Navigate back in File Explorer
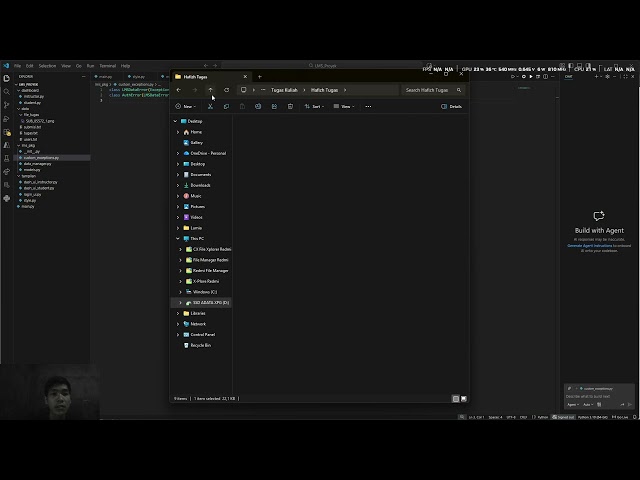Image resolution: width=640 pixels, height=480 pixels. coord(179,90)
